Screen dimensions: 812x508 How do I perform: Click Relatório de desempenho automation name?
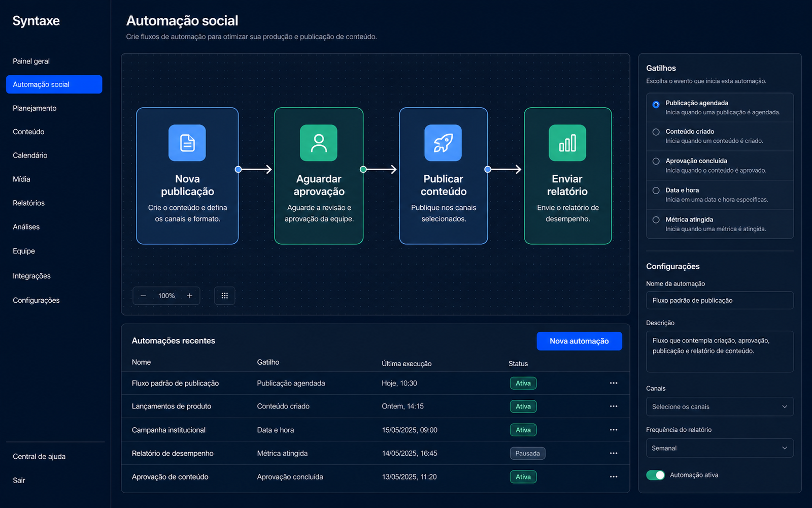[x=173, y=453]
